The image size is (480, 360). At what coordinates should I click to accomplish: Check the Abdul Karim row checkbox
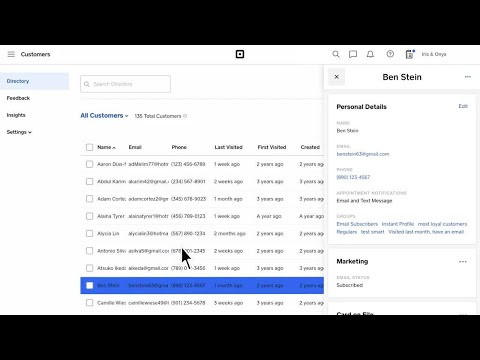89,181
